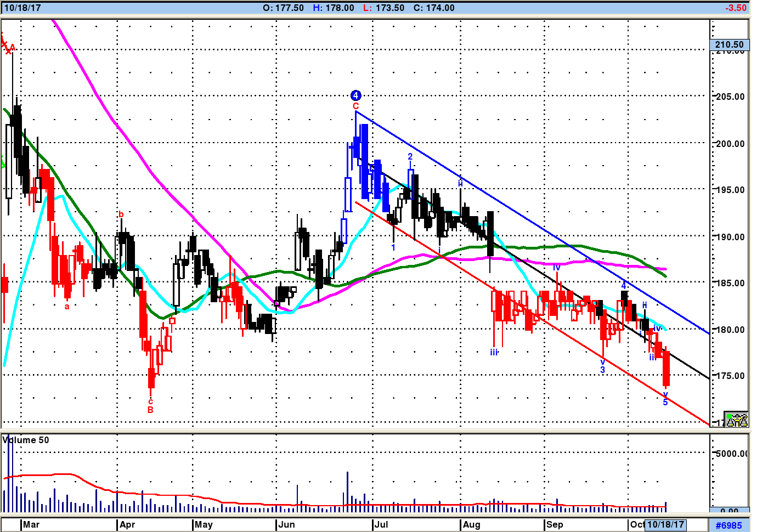Click the small red wave b label
The width and height of the screenshot is (768, 532).
[121, 214]
